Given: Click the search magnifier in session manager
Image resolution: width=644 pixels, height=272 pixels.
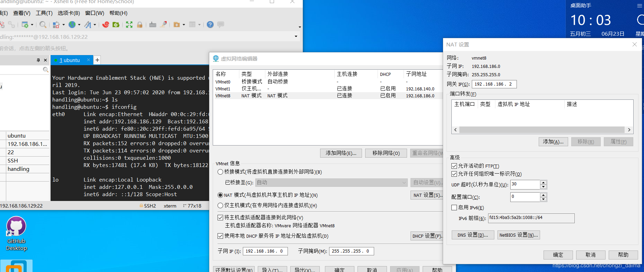Looking at the screenshot, I should pos(45,70).
